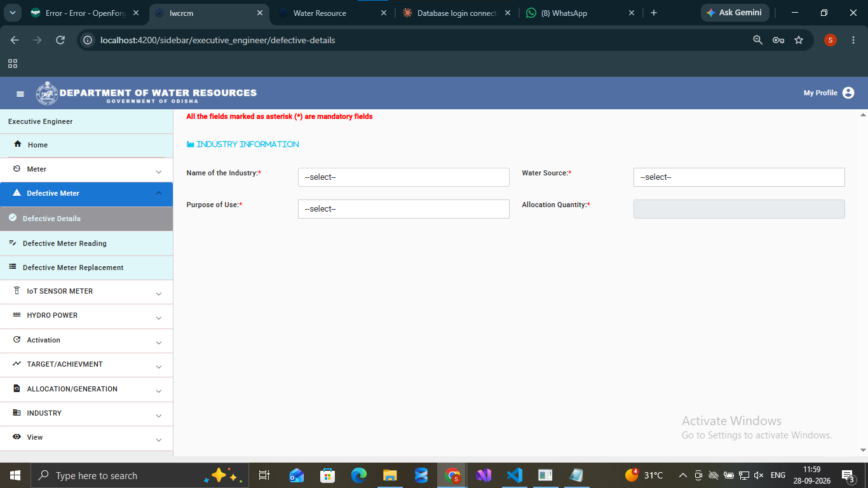This screenshot has height=488, width=868.
Task: Open the Water Source dropdown
Action: point(739,177)
